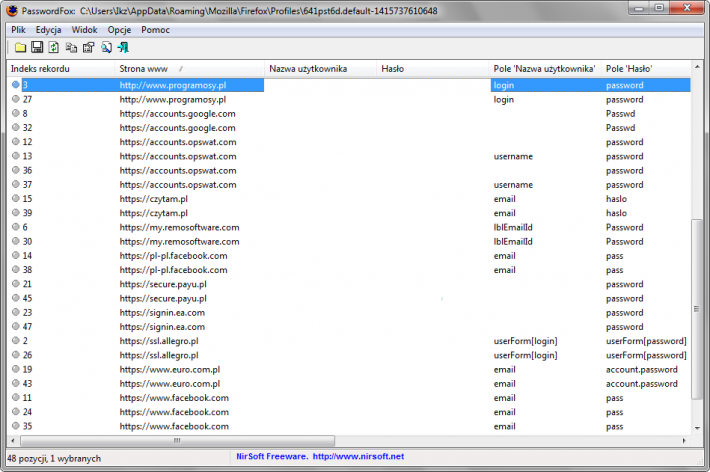Click horizontal scrollbar left arrow
Viewport: 710px width, 472px height.
point(13,440)
